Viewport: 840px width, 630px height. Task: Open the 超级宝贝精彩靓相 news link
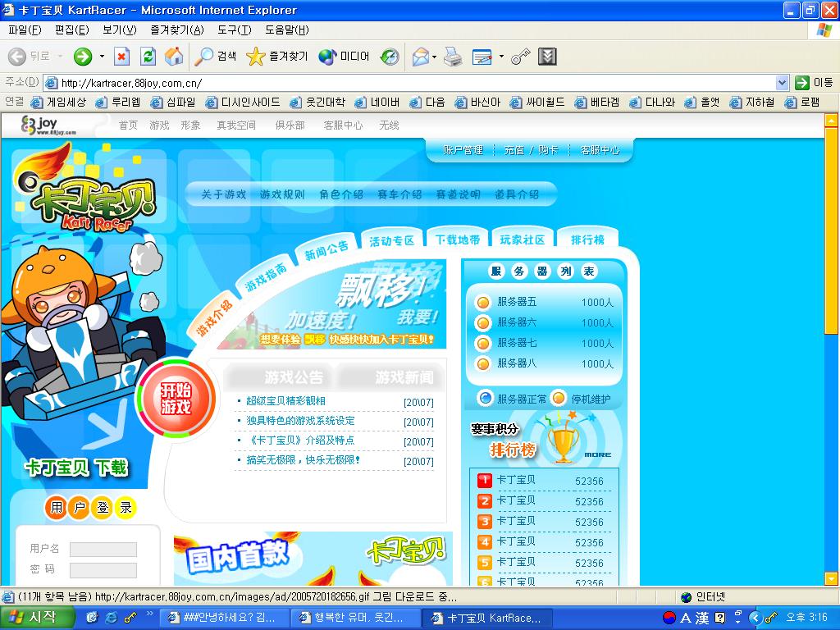285,400
